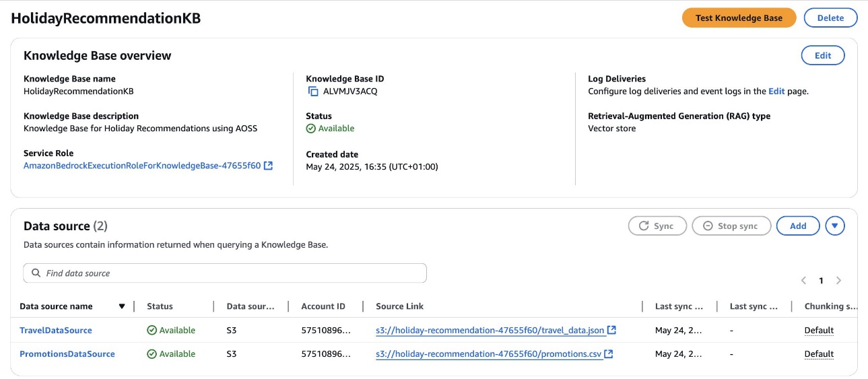Viewport: 868px width, 379px height.
Task: Click Vector store RAG type value
Action: (611, 129)
